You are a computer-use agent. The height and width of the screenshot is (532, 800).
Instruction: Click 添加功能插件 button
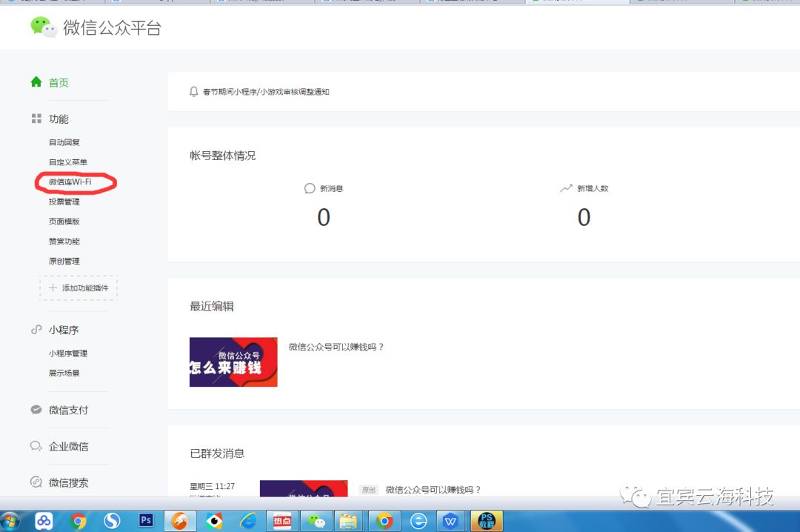point(79,287)
